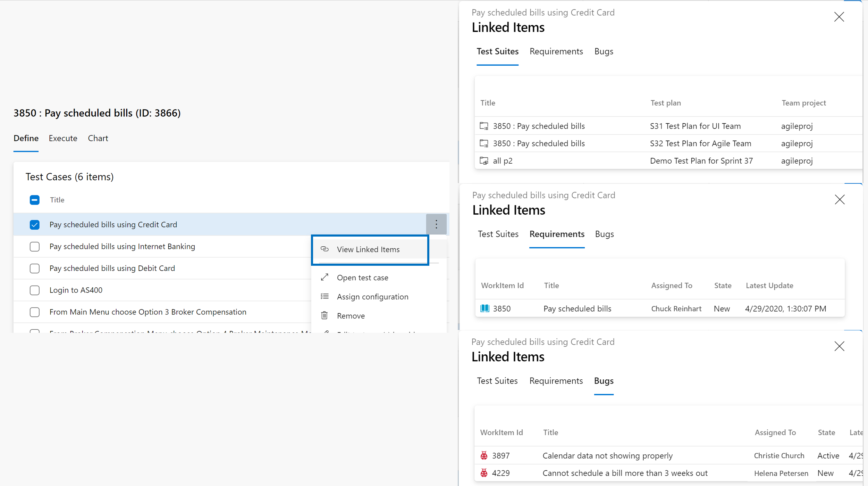Select the Requirements tab in top panel
This screenshot has width=868, height=486.
tap(556, 51)
